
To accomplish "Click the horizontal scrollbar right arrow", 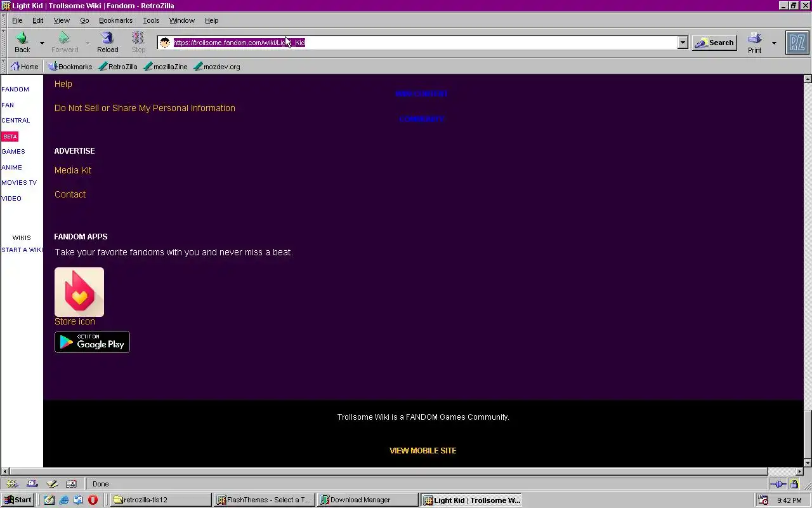I will pyautogui.click(x=799, y=472).
